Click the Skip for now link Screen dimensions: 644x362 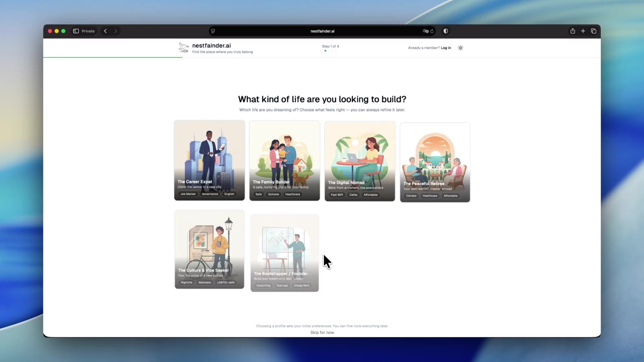coord(322,333)
